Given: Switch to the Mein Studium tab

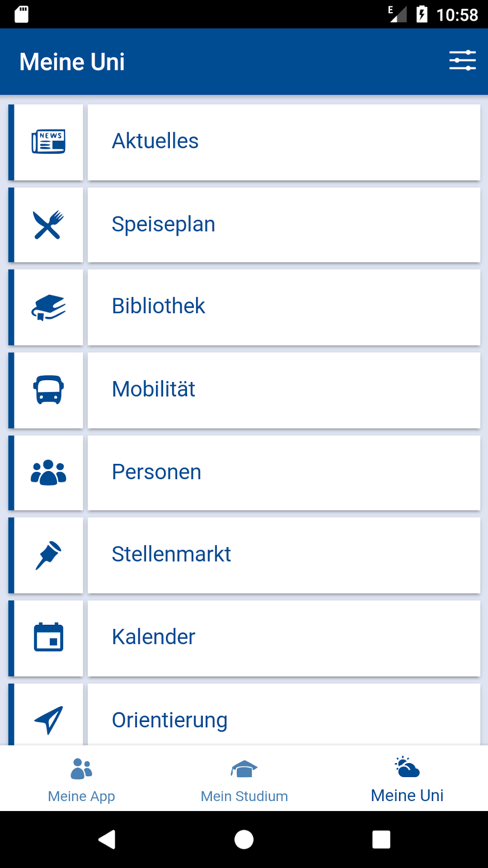Looking at the screenshot, I should (x=244, y=779).
